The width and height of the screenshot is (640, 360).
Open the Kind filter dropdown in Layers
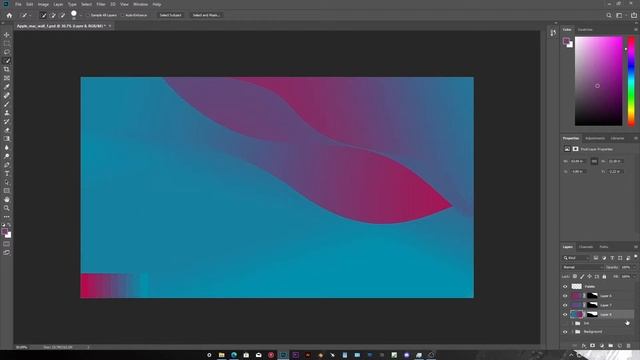click(576, 258)
